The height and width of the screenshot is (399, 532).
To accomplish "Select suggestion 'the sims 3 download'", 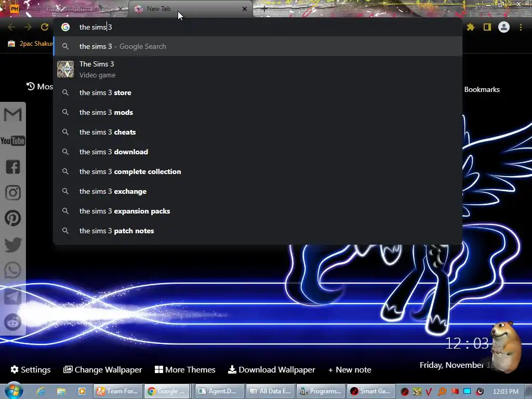I will coord(258,152).
